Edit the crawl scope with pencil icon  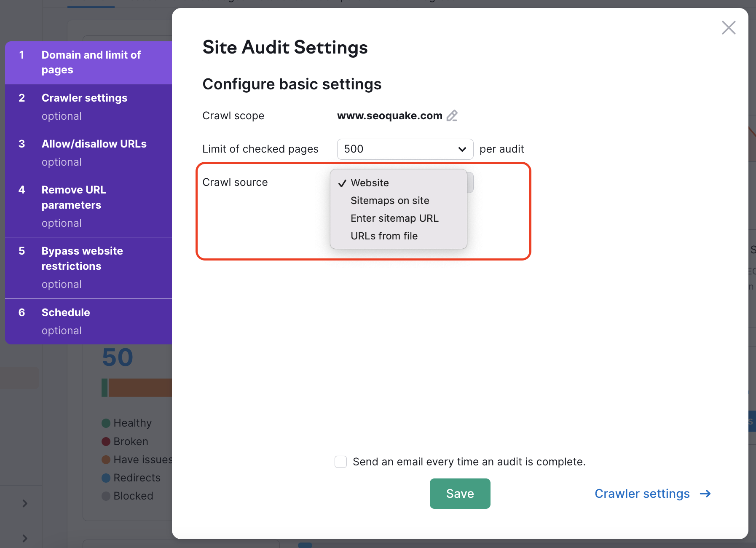[452, 116]
